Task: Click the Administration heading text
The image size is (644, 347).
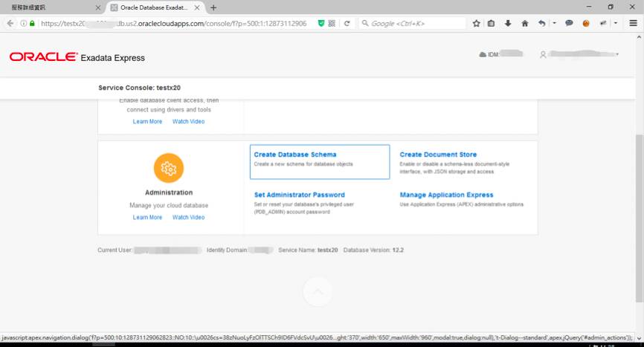Action: tap(169, 192)
